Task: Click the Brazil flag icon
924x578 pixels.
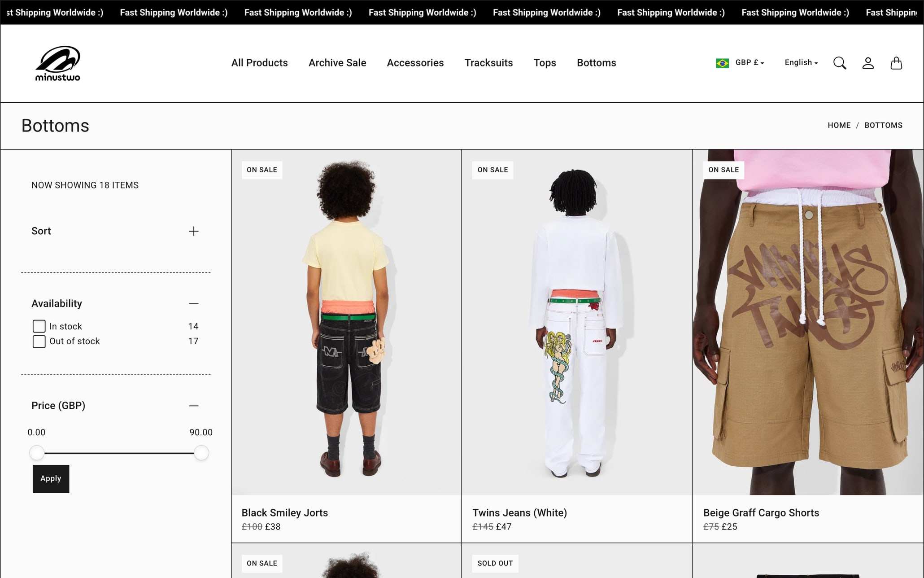Action: [x=722, y=63]
